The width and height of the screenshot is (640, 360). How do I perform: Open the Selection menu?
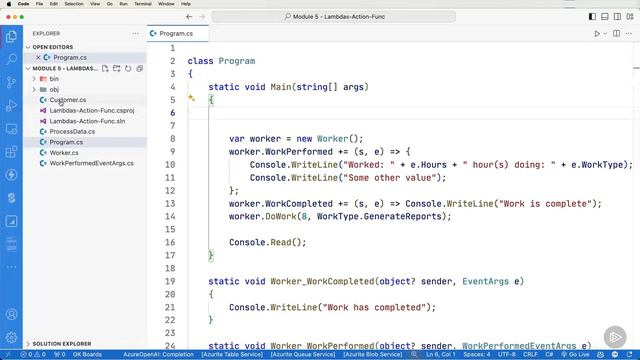point(74,4)
